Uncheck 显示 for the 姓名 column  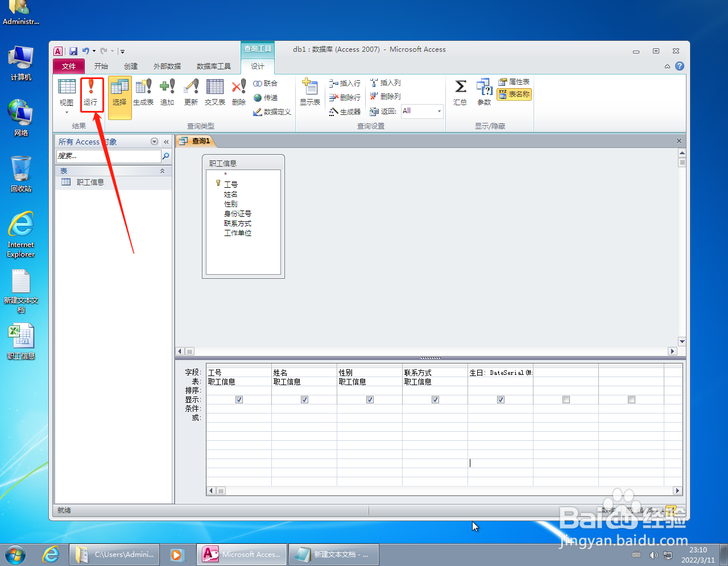click(304, 400)
